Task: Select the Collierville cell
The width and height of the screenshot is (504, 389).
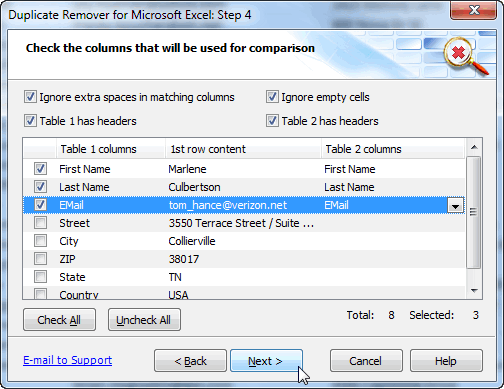Action: pos(192,241)
